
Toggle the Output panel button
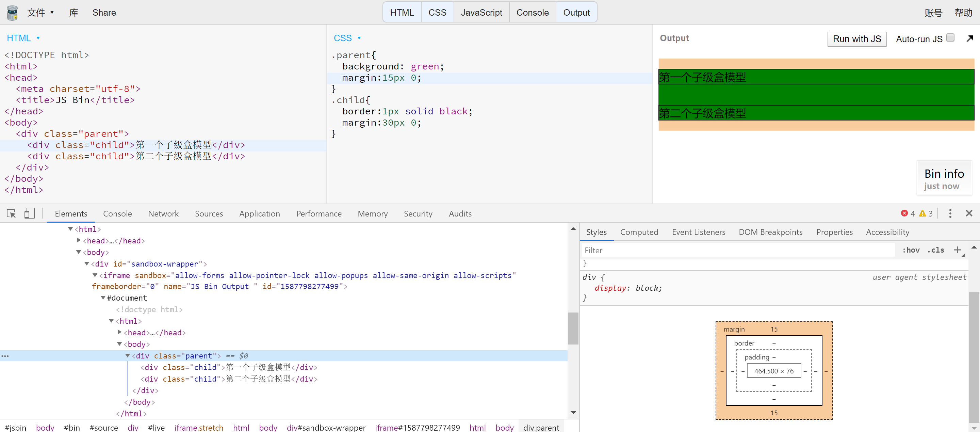(576, 13)
